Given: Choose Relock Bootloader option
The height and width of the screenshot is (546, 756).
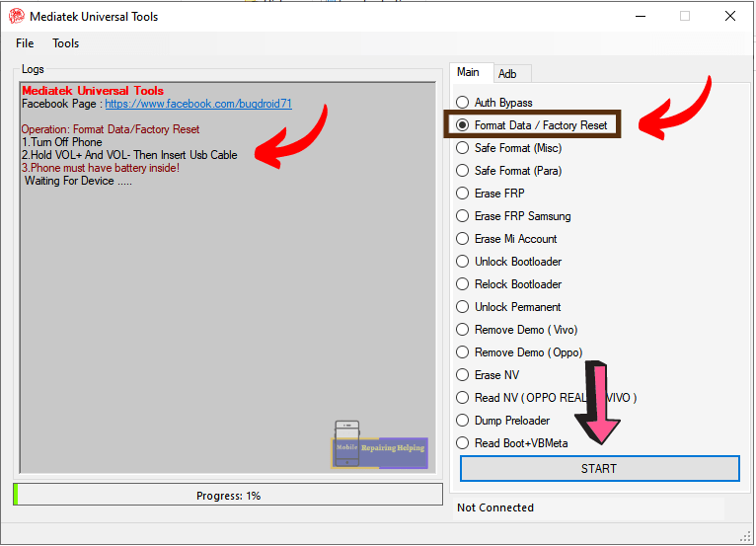Looking at the screenshot, I should pyautogui.click(x=508, y=284).
